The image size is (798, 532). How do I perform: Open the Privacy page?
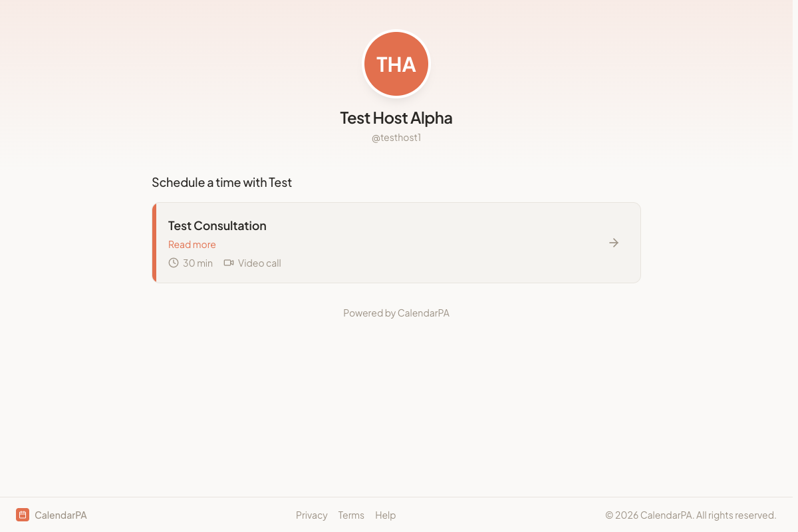point(311,515)
